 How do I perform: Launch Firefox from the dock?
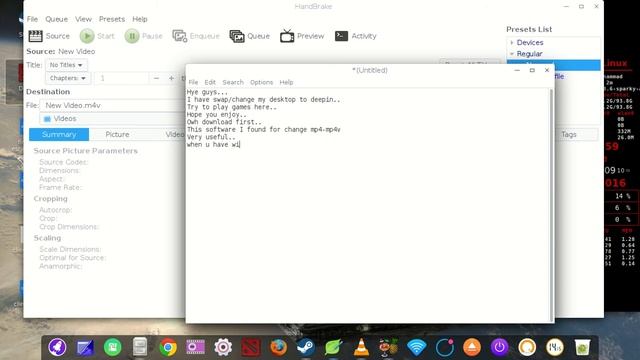(278, 347)
